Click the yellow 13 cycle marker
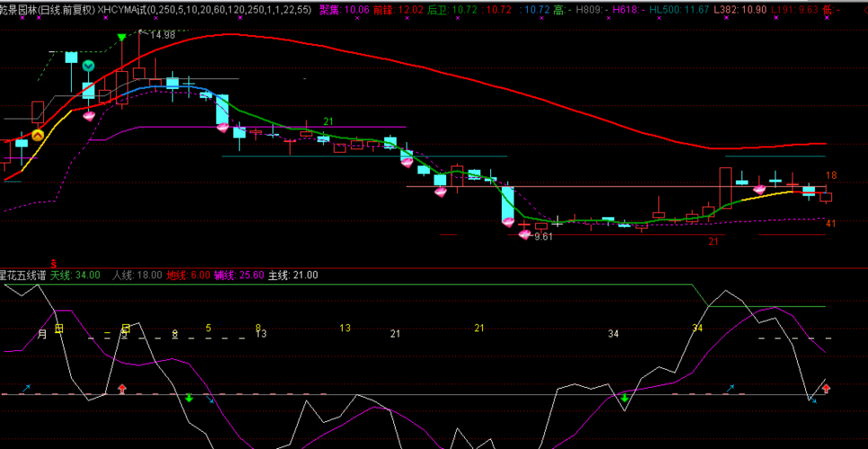868x449 pixels. tap(345, 329)
